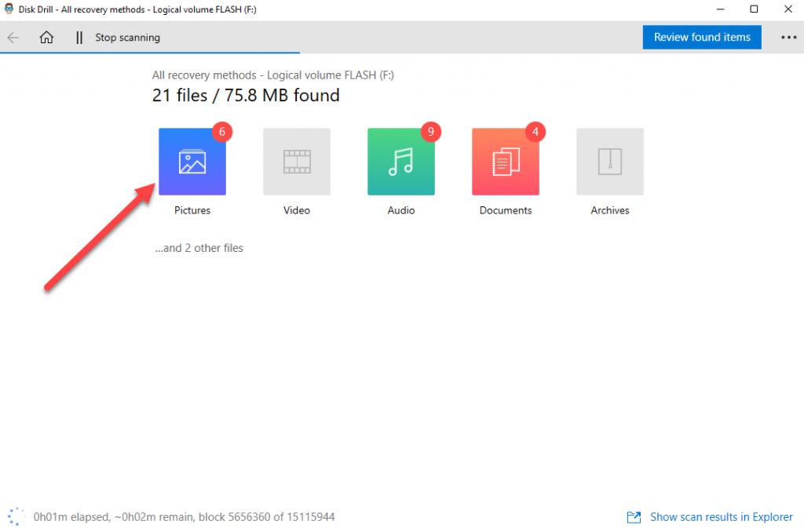Pause the scan with the pause icon
This screenshot has height=532, width=804.
click(79, 37)
